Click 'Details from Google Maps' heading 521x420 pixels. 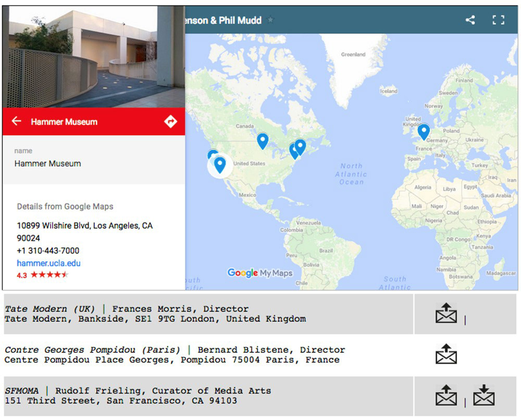(x=65, y=207)
